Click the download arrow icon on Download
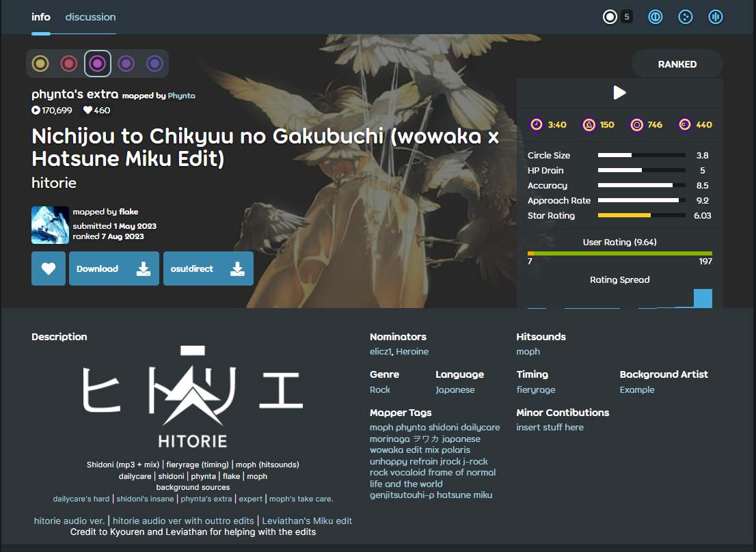Screen dimensions: 756x552 tap(143, 268)
